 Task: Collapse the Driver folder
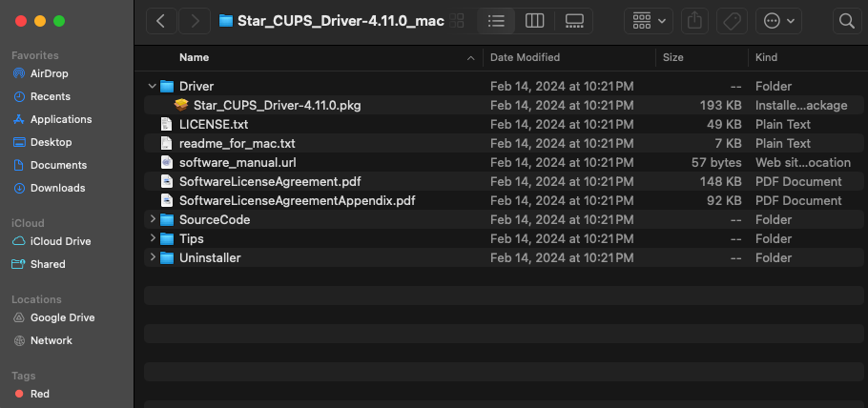click(x=153, y=86)
